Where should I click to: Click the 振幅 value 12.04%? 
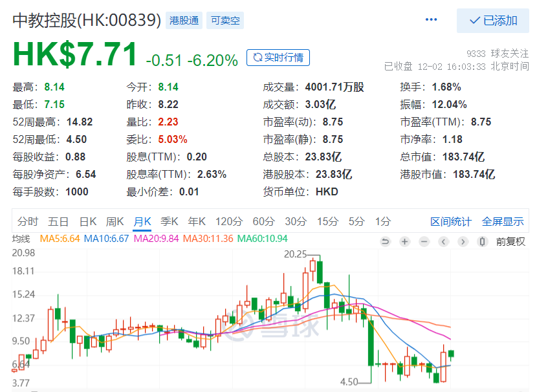pyautogui.click(x=450, y=104)
